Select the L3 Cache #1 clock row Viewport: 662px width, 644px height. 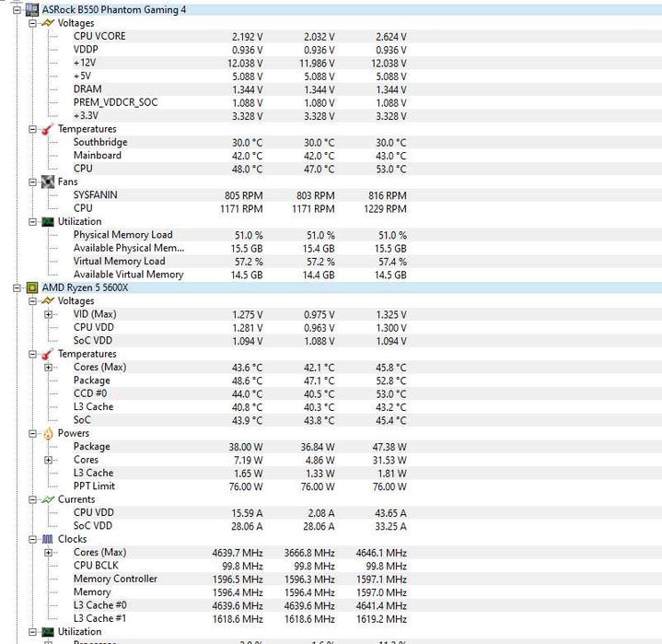click(x=239, y=618)
